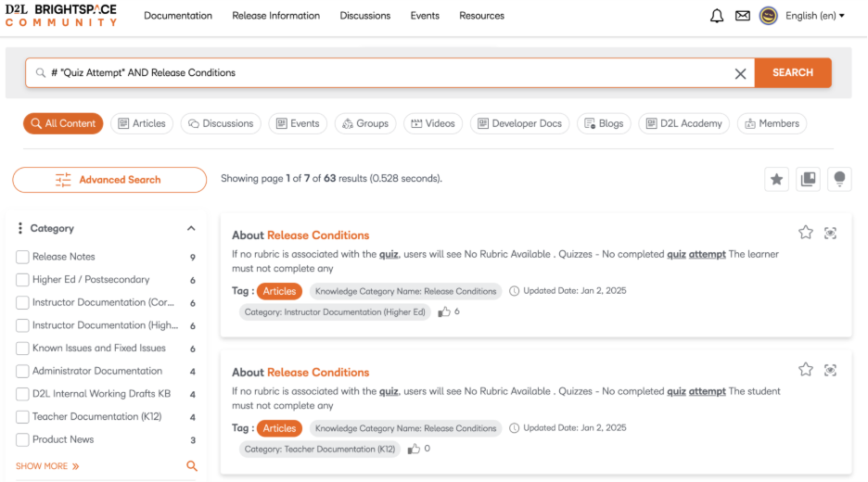The image size is (868, 482).
Task: Filter results by Articles tab
Action: coord(142,123)
